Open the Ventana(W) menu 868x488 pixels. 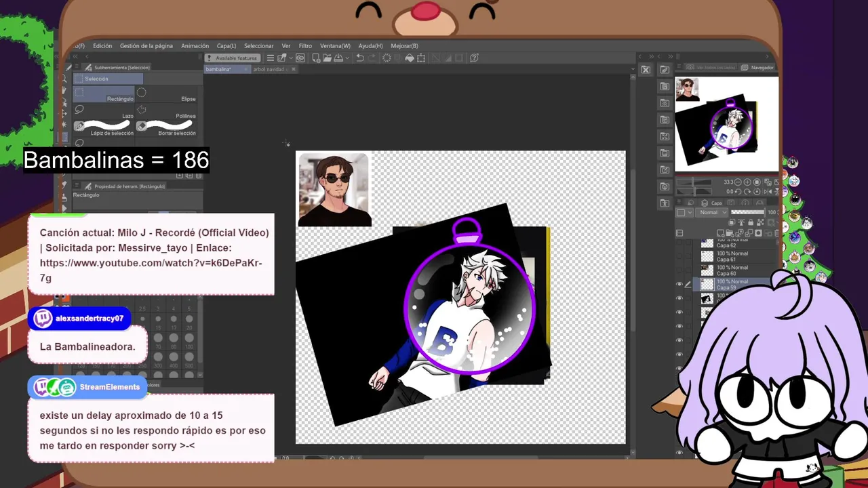[335, 46]
